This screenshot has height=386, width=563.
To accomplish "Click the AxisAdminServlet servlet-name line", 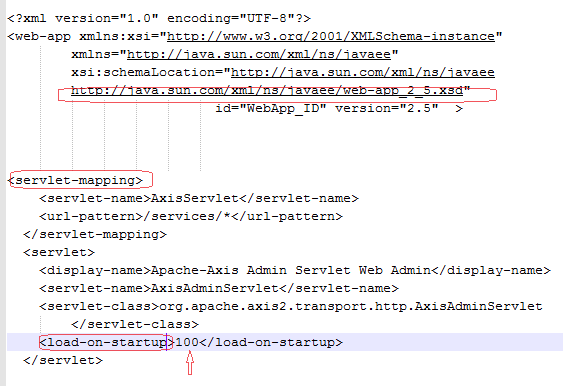I will [x=219, y=288].
